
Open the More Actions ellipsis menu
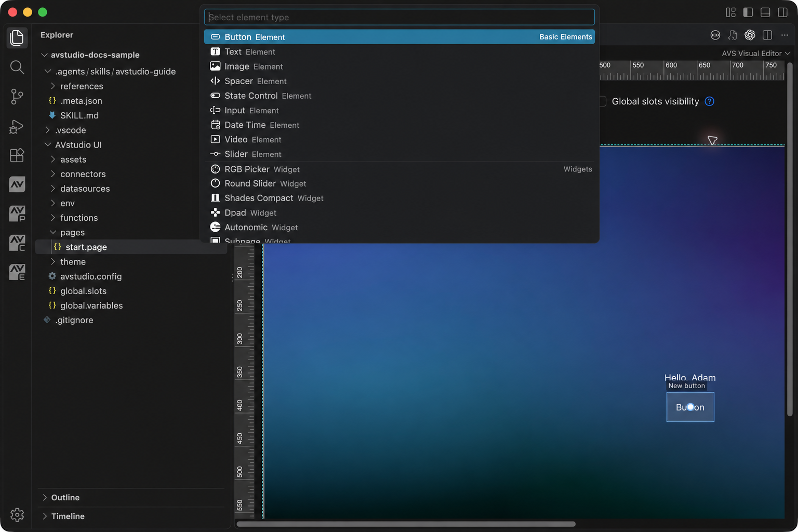tap(784, 35)
